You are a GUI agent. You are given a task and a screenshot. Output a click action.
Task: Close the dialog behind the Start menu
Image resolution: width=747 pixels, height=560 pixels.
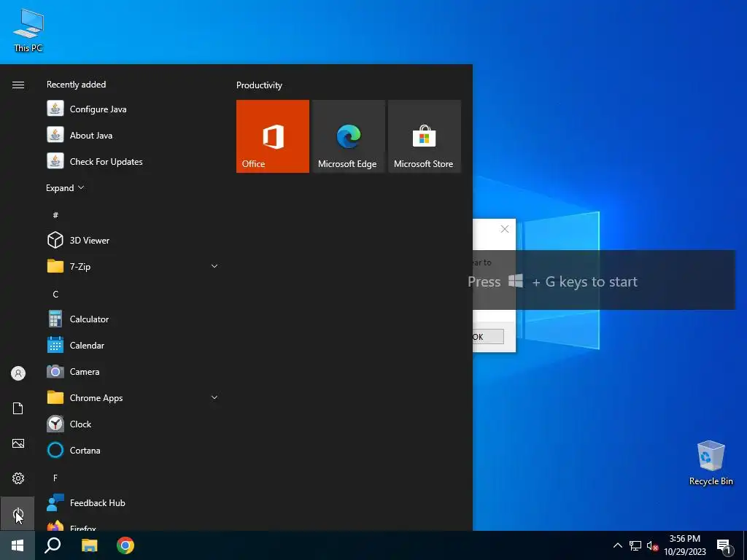click(505, 229)
